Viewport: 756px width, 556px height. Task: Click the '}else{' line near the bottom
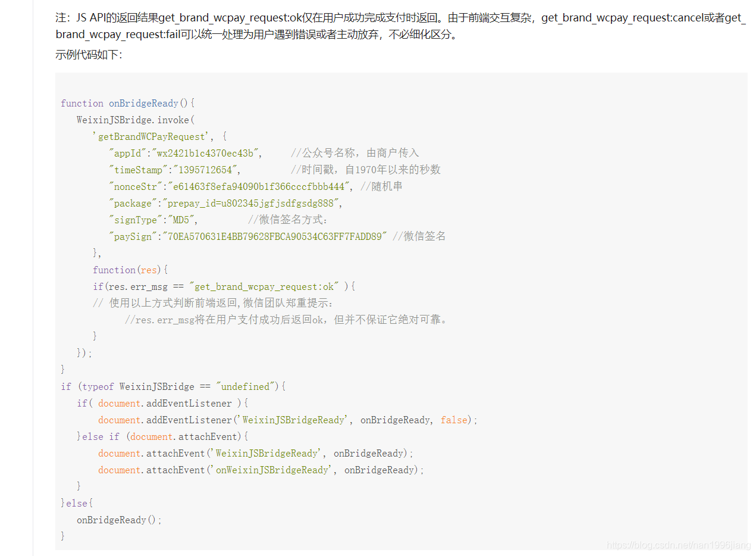pos(77,503)
